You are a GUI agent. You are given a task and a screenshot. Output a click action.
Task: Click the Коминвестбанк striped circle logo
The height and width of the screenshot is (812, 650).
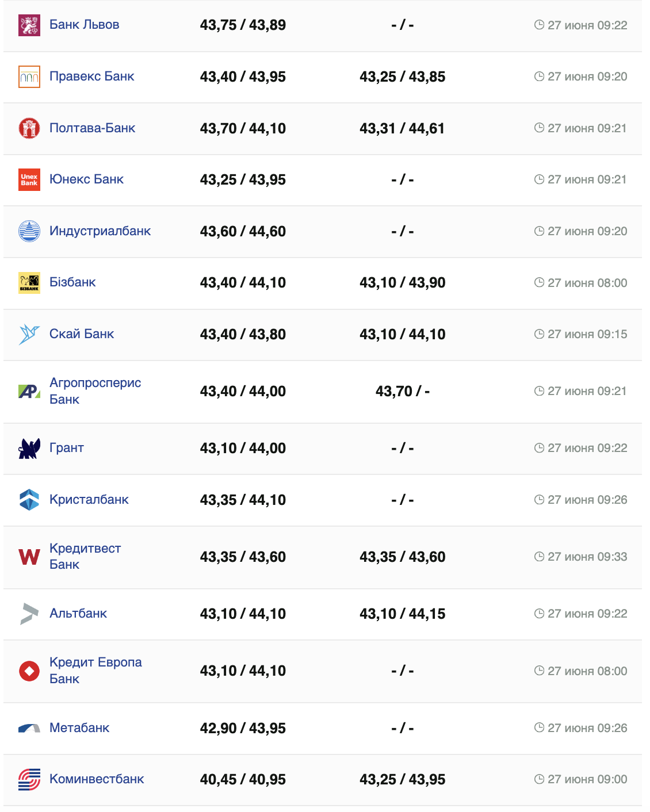[x=29, y=780]
